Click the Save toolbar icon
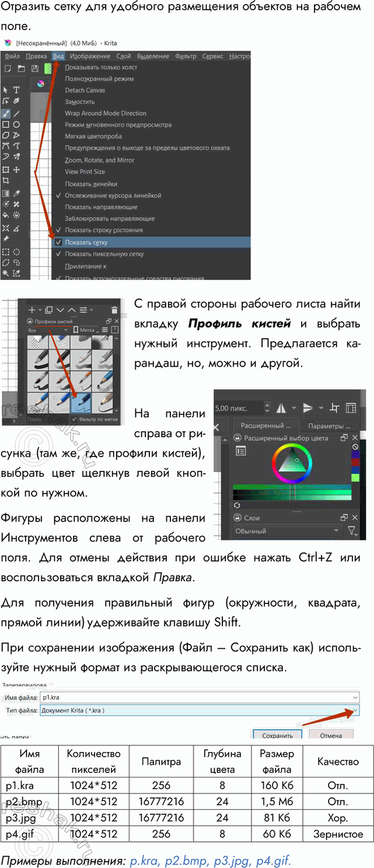The image size is (374, 868). [x=35, y=69]
